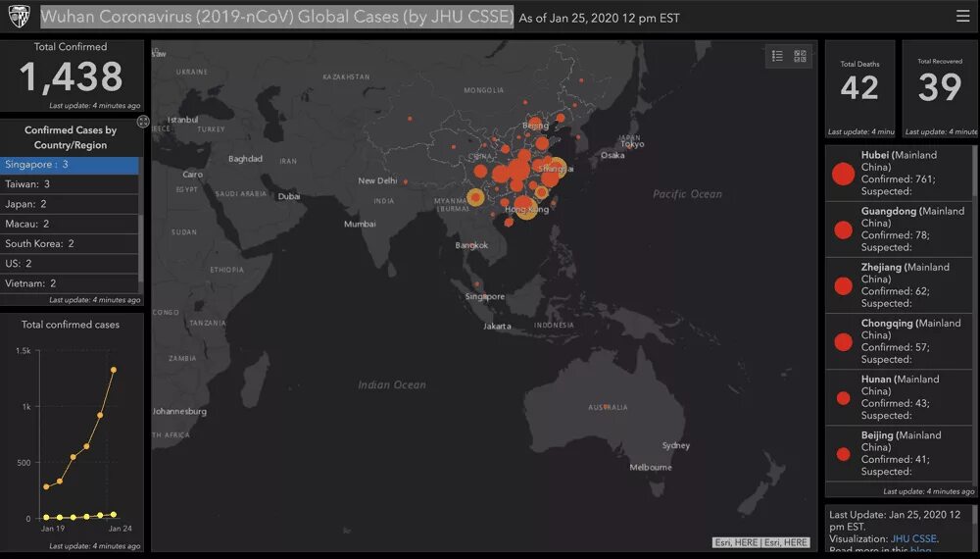Click the New Delhi label on the map

pos(377,180)
